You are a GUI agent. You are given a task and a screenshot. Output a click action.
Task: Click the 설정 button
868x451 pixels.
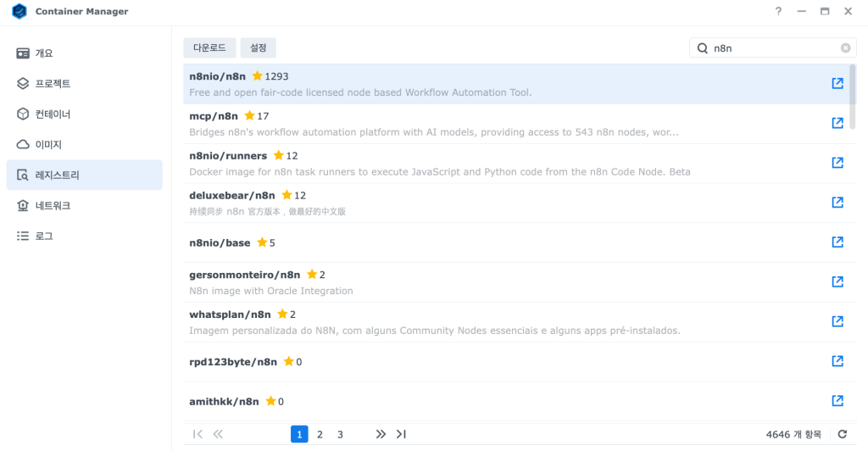click(259, 48)
